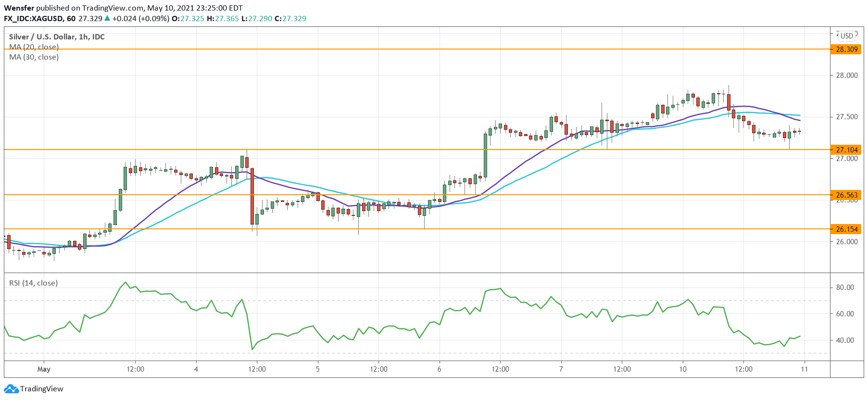
Task: Click the 26.563 orange price level label
Action: point(846,195)
